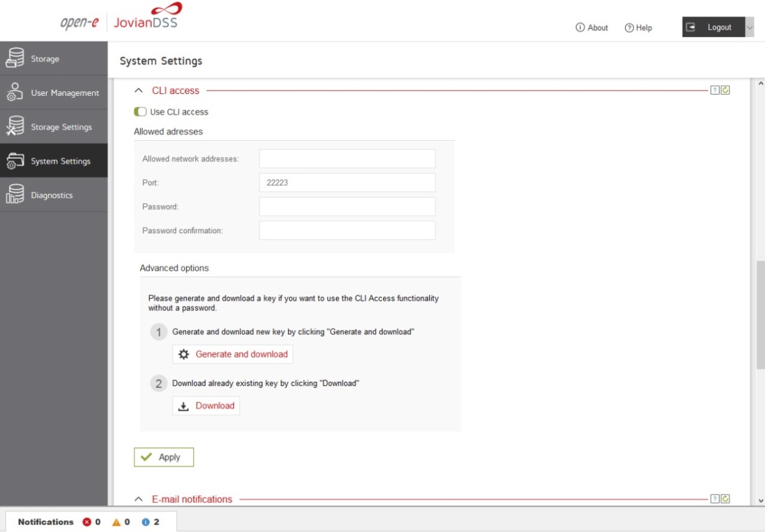Click the red error notifications icon
The image size is (765, 532).
click(87, 522)
